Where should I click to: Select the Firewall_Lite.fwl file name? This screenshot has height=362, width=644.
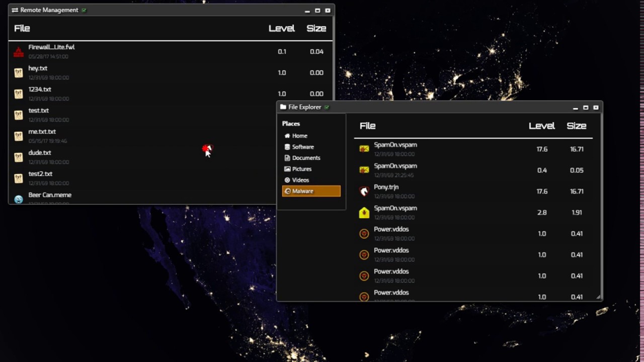52,47
